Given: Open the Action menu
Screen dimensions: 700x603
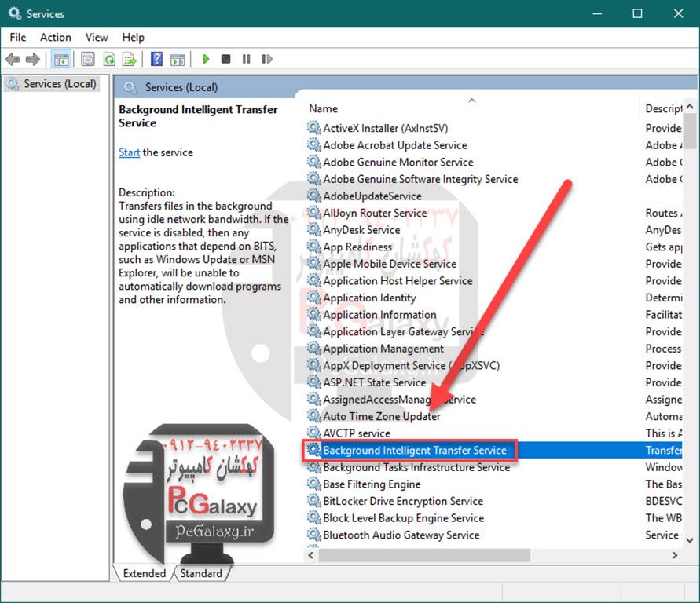Looking at the screenshot, I should [56, 37].
